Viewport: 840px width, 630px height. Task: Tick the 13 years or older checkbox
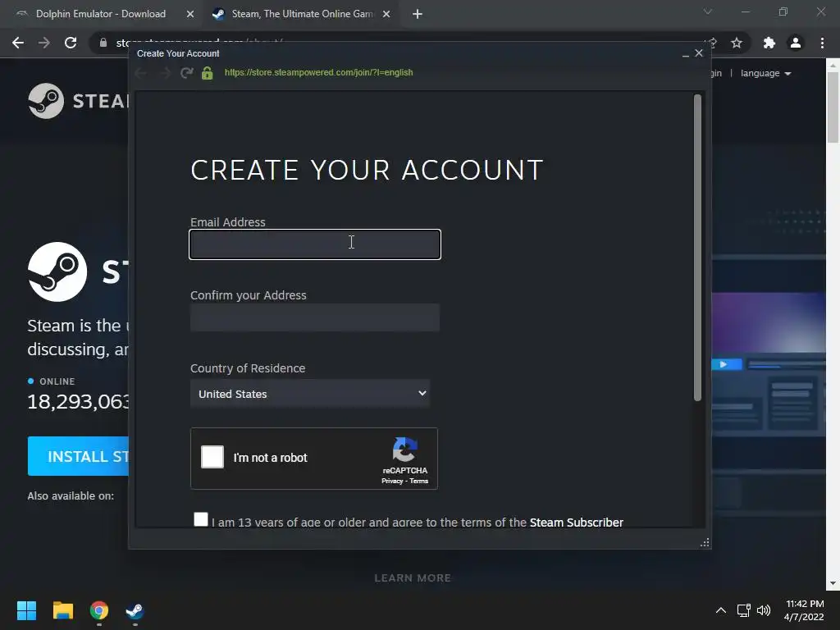201,519
